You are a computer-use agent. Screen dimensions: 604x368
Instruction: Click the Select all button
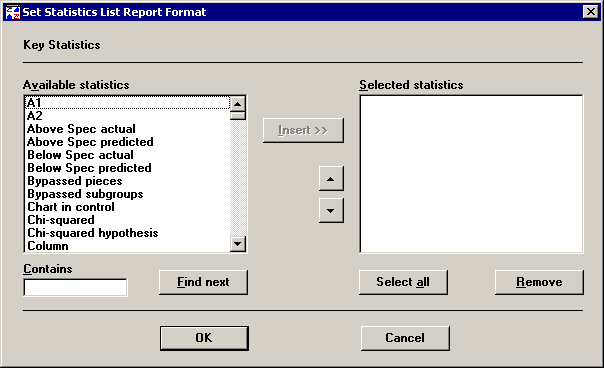pos(403,282)
